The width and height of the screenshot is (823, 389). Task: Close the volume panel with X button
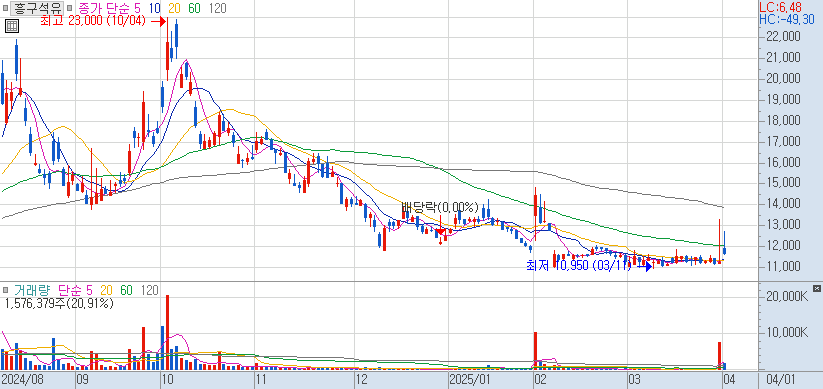(x=816, y=288)
